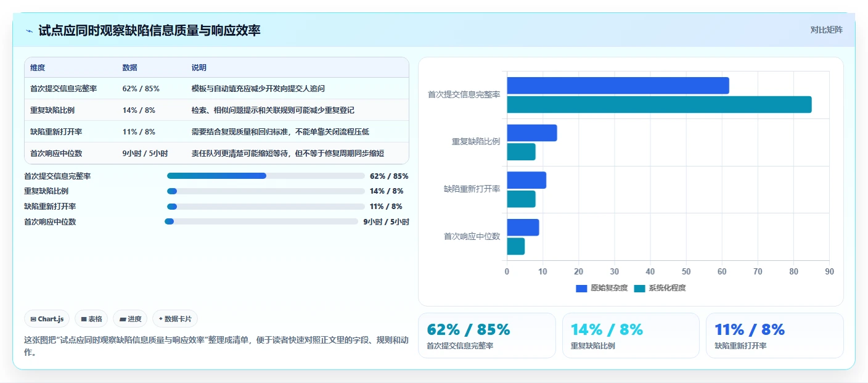Click the 试点应同时观察缺陷信息质量与响应效率 heading
868x383 pixels.
point(149,30)
